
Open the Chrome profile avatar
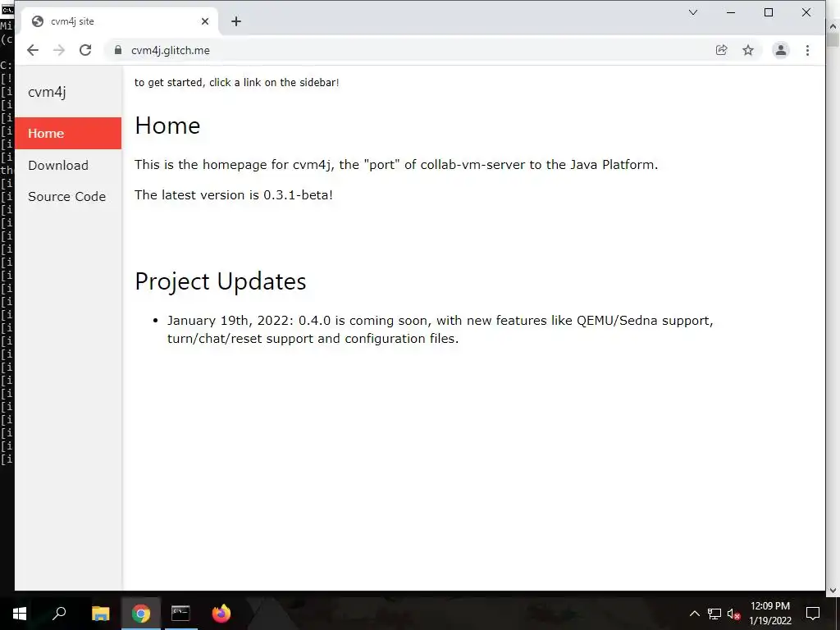coord(781,50)
